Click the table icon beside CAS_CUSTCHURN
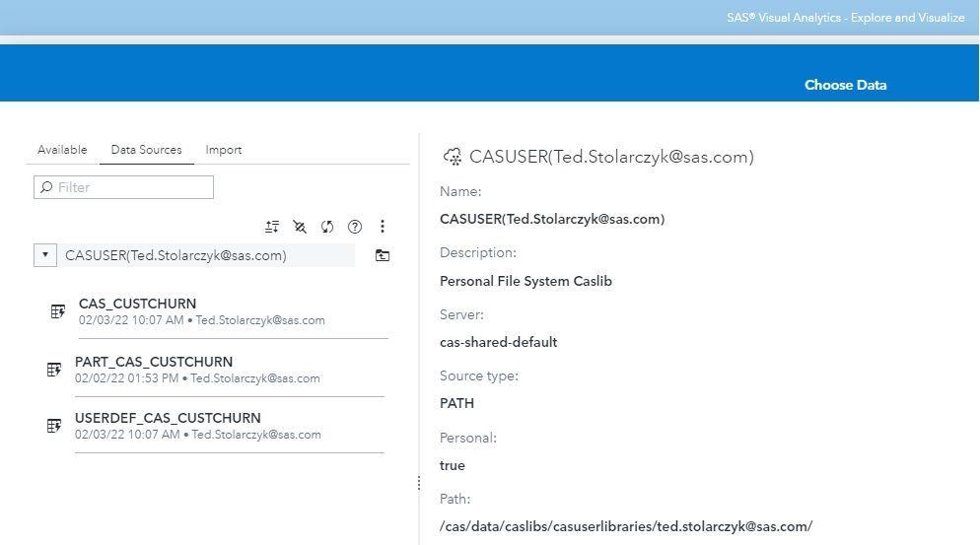The image size is (980, 545). click(57, 311)
